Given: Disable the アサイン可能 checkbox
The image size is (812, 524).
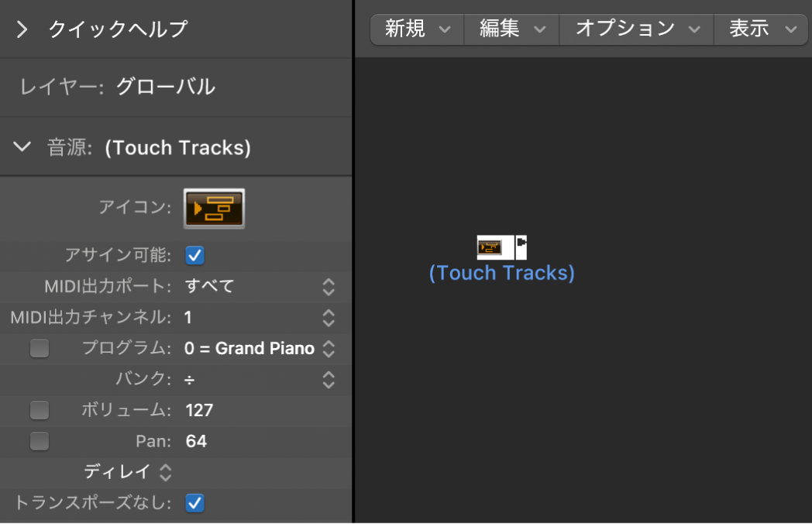Looking at the screenshot, I should click(x=194, y=255).
